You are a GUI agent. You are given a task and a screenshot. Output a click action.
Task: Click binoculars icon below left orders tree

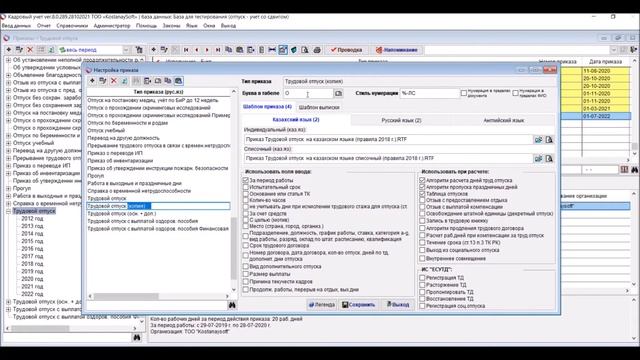tap(137, 338)
